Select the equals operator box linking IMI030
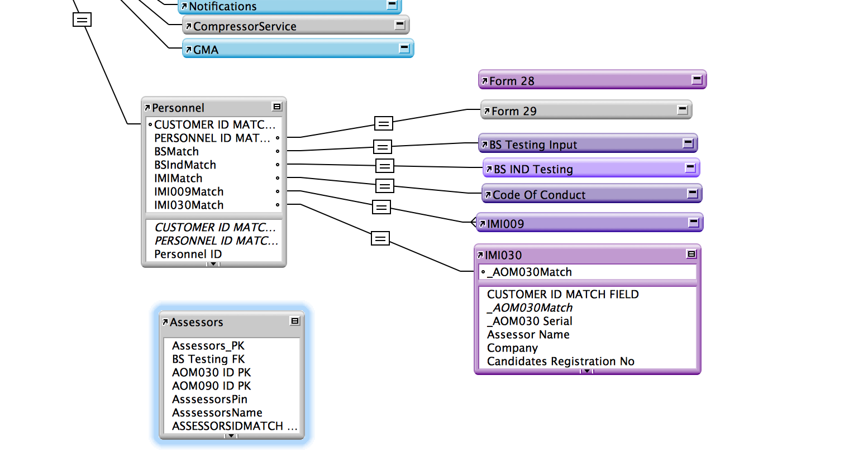The image size is (868, 471). [x=380, y=239]
